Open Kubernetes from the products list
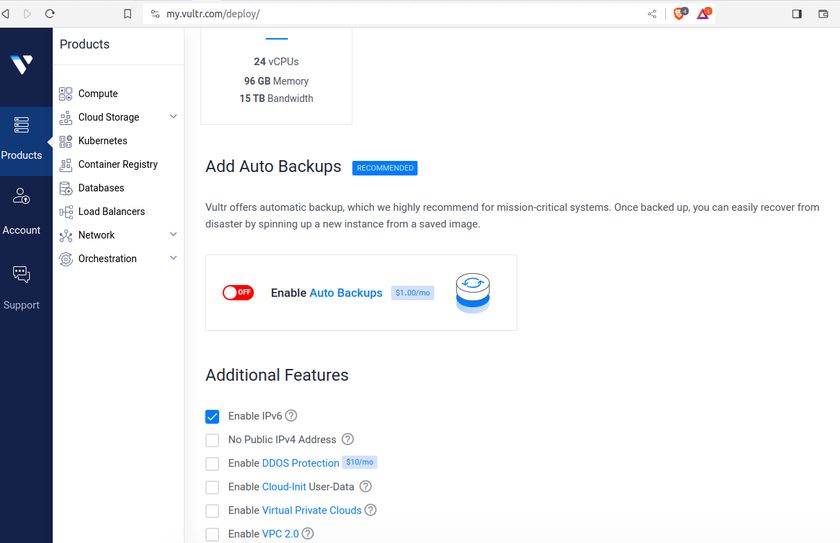 coord(103,141)
